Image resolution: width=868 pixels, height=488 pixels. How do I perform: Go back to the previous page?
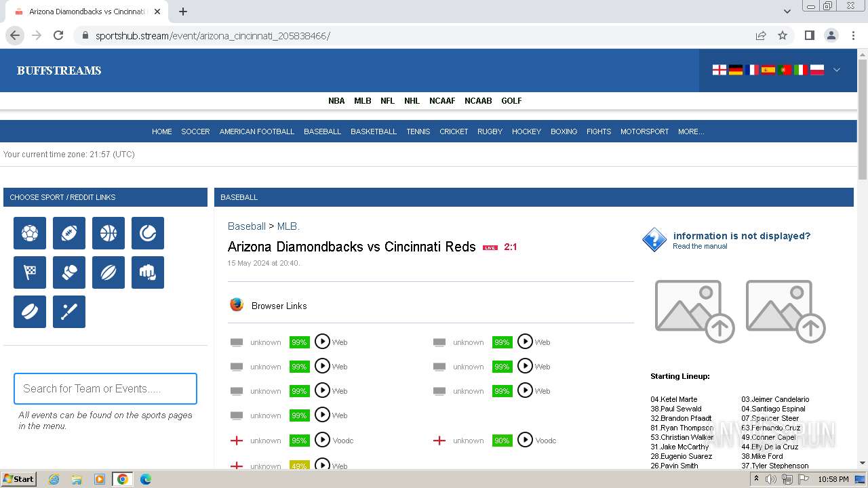[15, 35]
